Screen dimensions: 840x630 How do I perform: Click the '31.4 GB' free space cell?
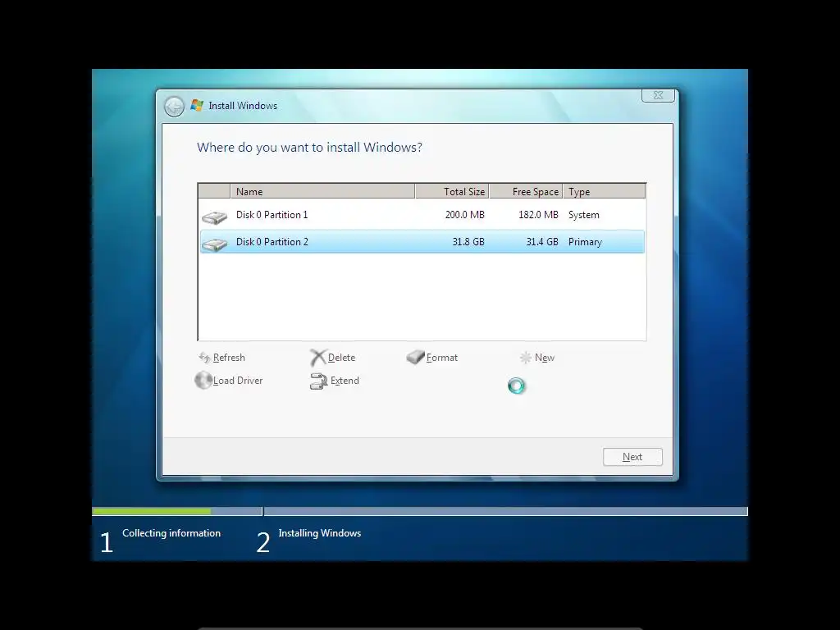tap(542, 242)
